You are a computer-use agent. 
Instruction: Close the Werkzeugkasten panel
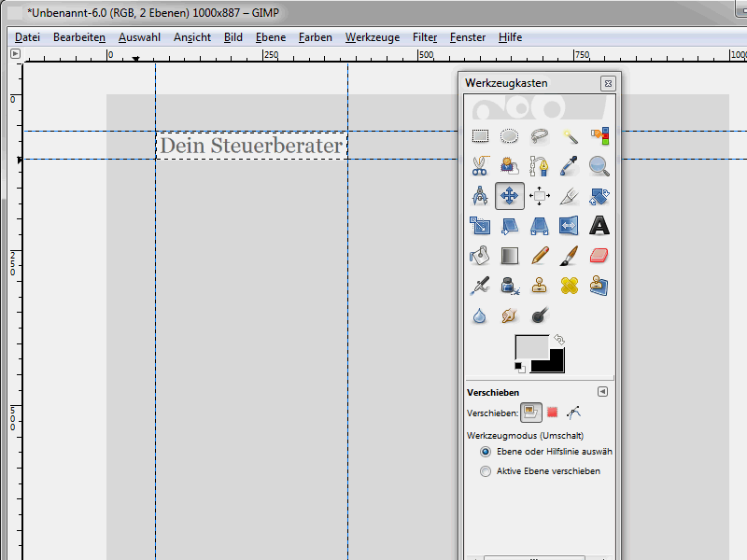[608, 83]
